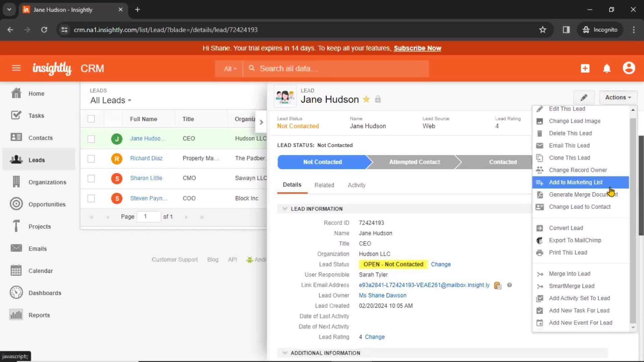Click the S avatar for Sharon Little
Viewport: 644px width, 362px height.
click(117, 178)
